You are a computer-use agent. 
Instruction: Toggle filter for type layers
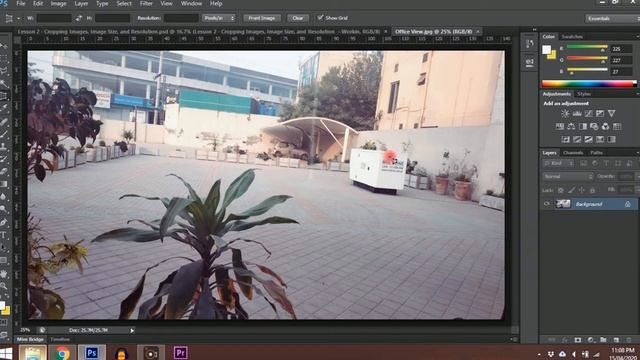point(606,163)
